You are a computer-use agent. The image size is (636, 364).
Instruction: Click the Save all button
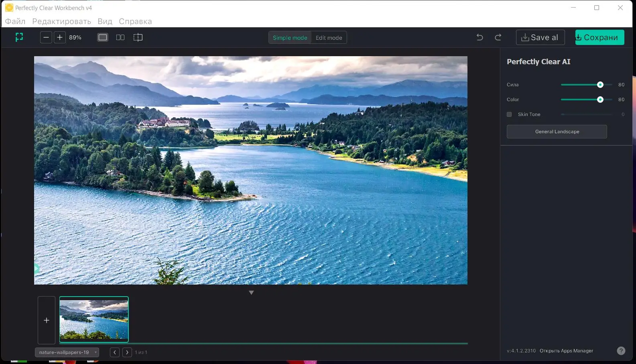point(540,37)
